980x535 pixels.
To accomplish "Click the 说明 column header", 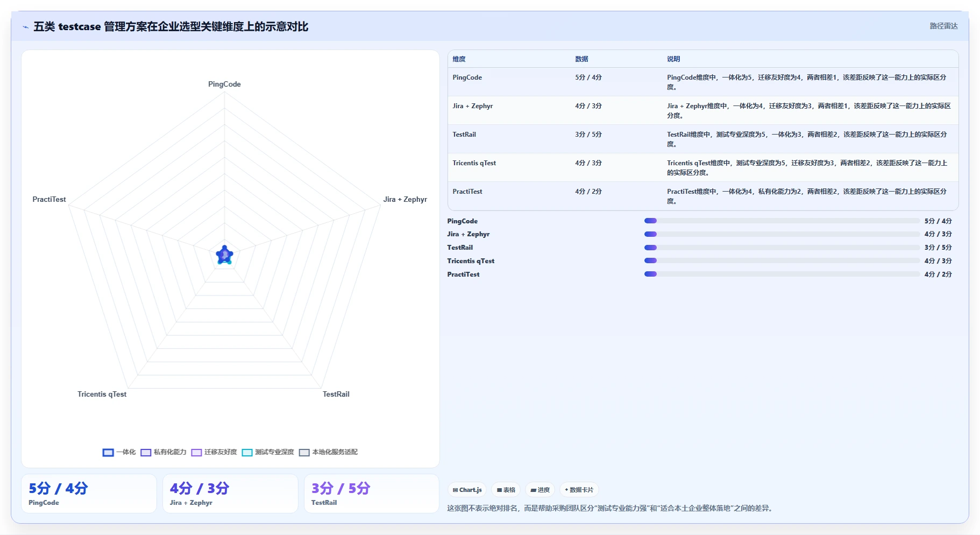I will point(673,59).
